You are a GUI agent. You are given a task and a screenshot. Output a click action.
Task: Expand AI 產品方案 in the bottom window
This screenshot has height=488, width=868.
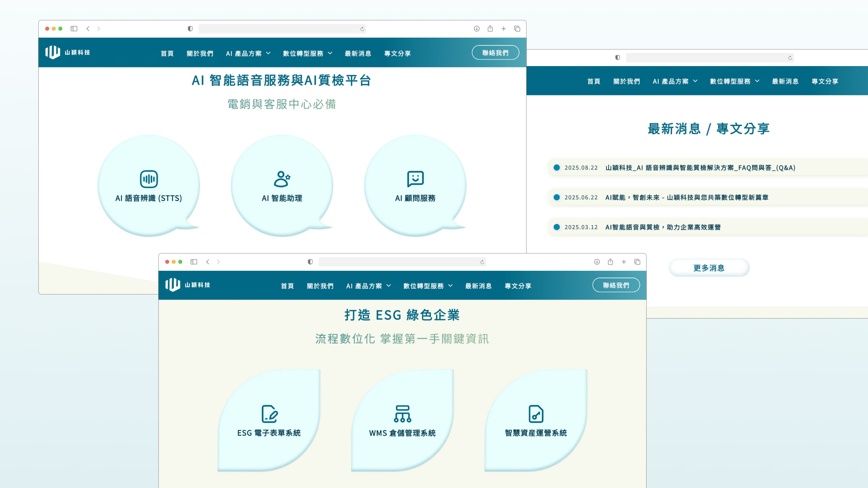(368, 286)
